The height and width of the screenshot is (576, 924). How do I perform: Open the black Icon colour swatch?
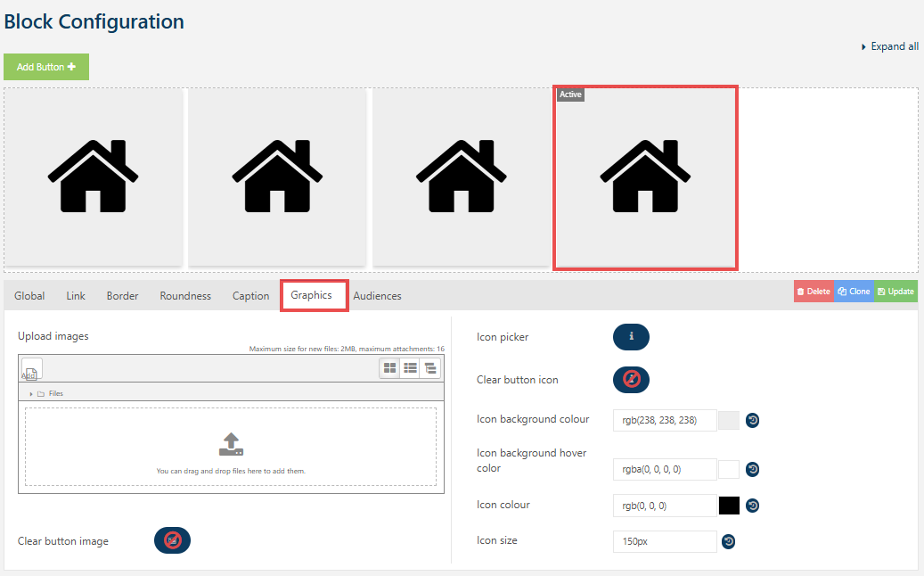[x=729, y=506]
